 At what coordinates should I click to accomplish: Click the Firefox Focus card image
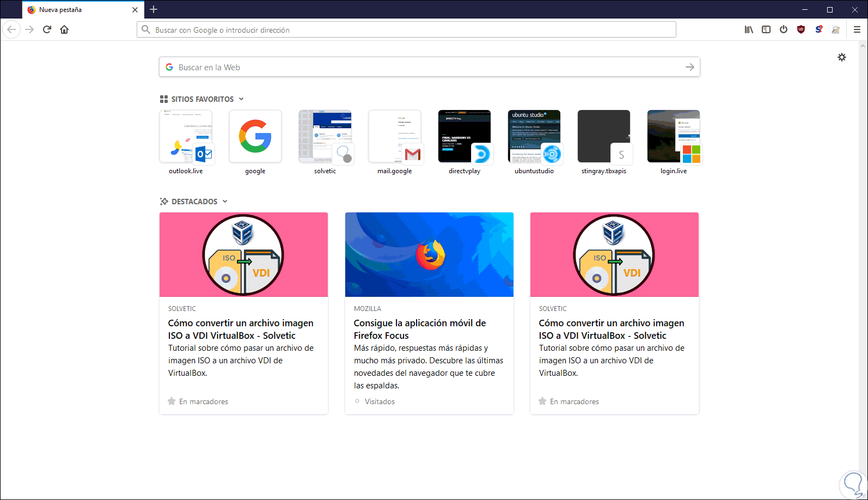pos(429,254)
